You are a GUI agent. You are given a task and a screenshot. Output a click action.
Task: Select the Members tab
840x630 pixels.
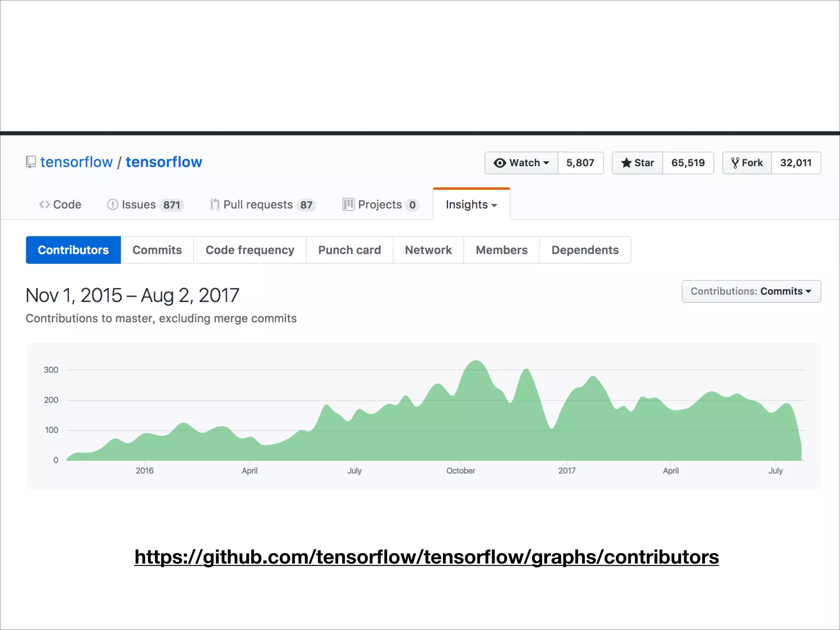502,250
